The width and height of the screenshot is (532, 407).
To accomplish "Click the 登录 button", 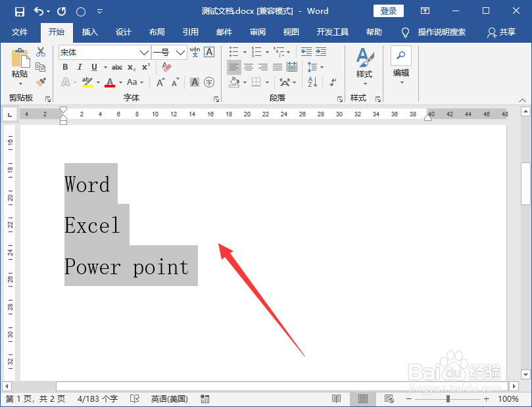I will [389, 11].
